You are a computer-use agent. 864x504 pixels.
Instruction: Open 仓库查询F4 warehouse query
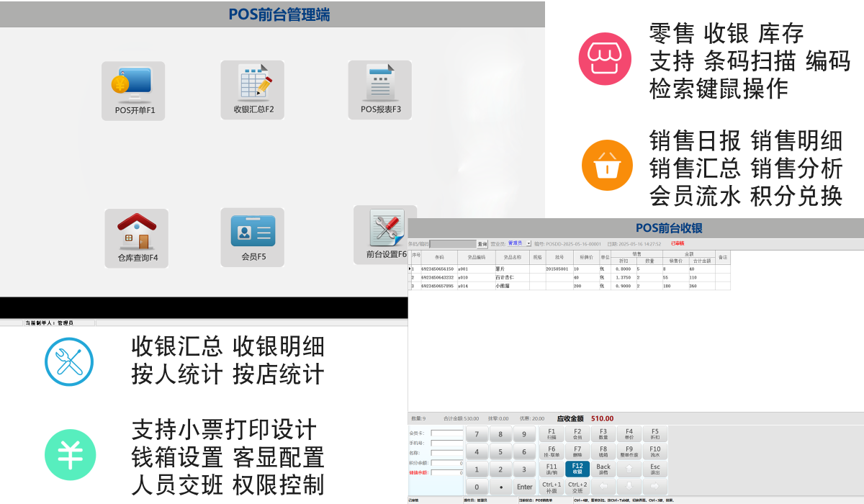pos(137,238)
